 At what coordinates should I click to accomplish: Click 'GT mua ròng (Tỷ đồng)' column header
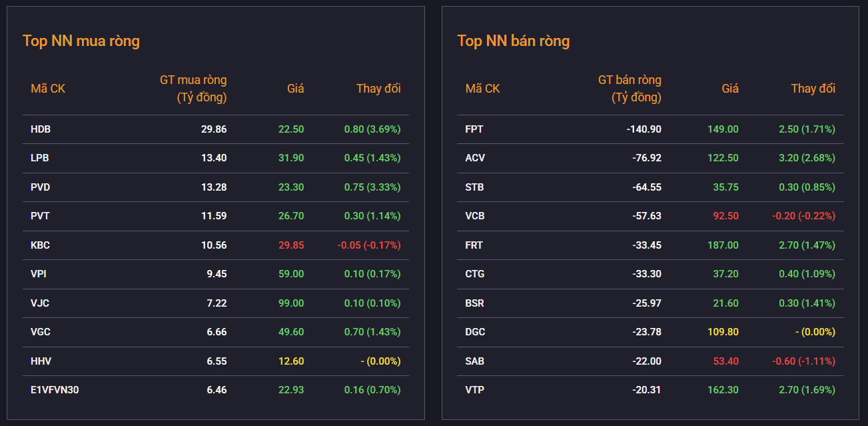(x=193, y=89)
